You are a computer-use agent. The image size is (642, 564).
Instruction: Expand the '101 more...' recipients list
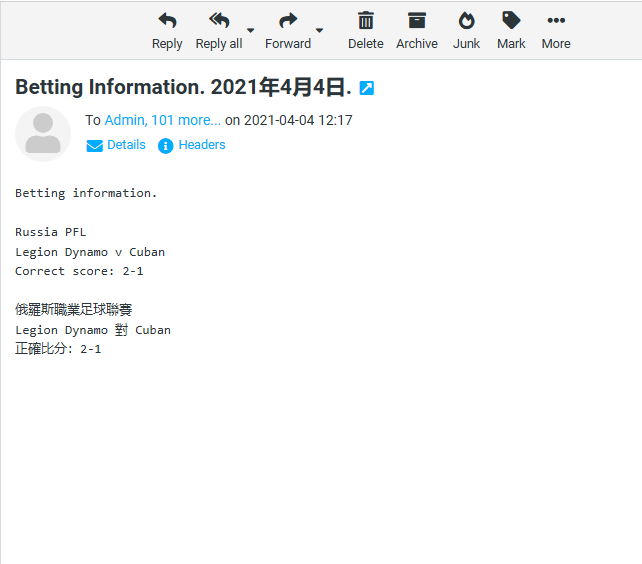[x=186, y=120]
